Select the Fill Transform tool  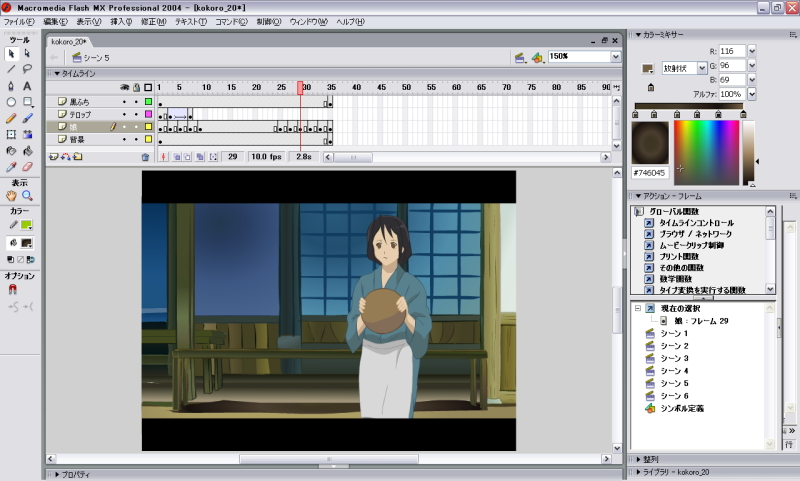(27, 135)
